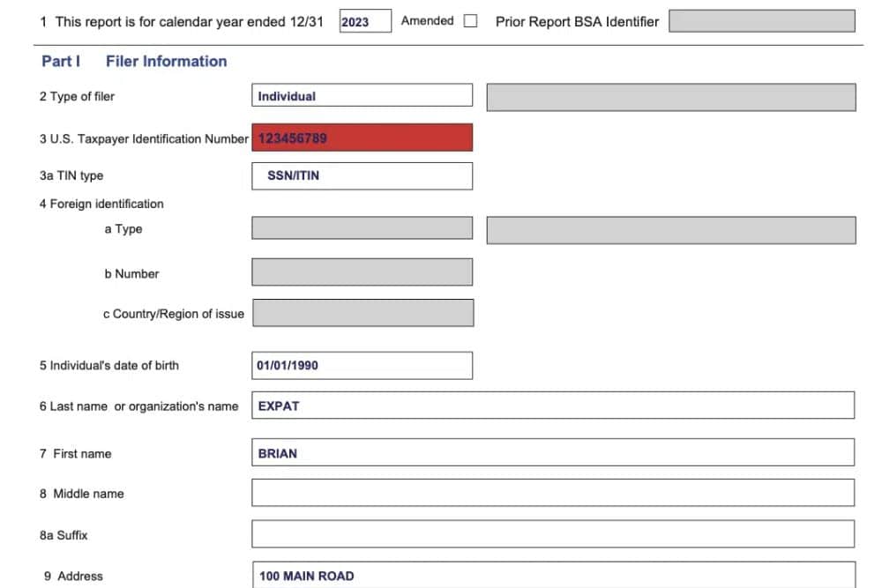The height and width of the screenshot is (588, 882).
Task: Click the Prior Report BSA Identifier field
Action: point(761,21)
